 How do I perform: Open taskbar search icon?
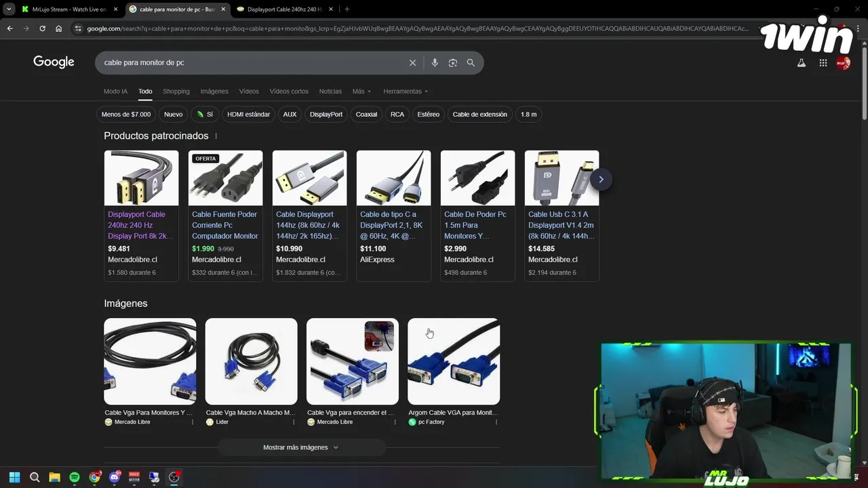[35, 477]
